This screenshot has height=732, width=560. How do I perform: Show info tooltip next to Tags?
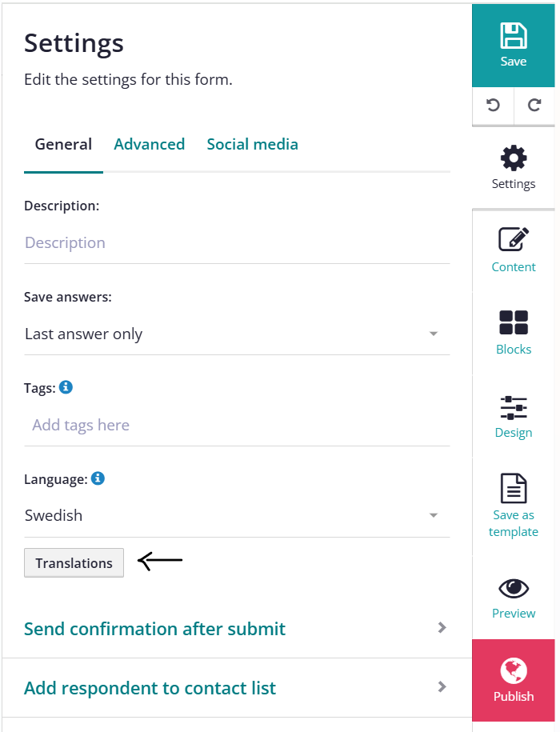pos(66,387)
